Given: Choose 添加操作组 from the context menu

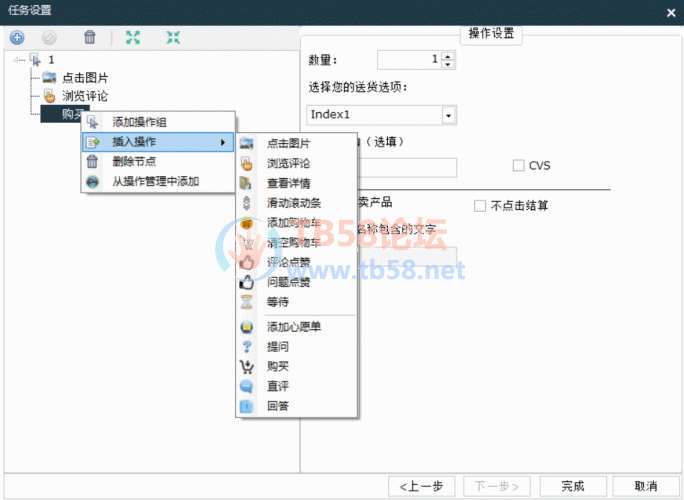Looking at the screenshot, I should (158, 122).
